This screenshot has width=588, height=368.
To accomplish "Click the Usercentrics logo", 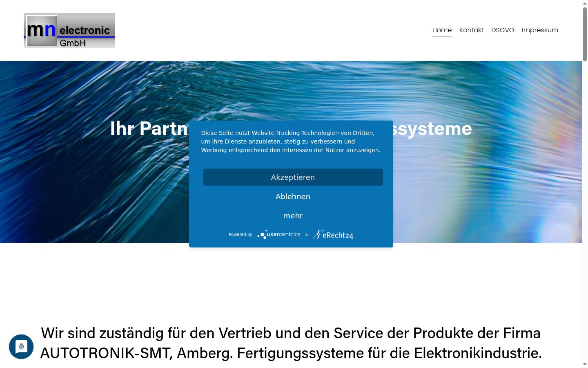I will click(279, 234).
